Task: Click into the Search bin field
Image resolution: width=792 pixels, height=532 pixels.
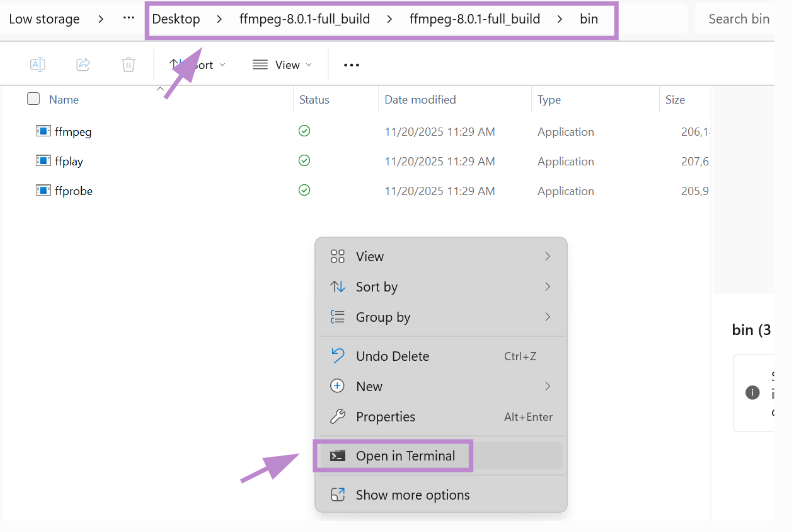Action: 734,19
